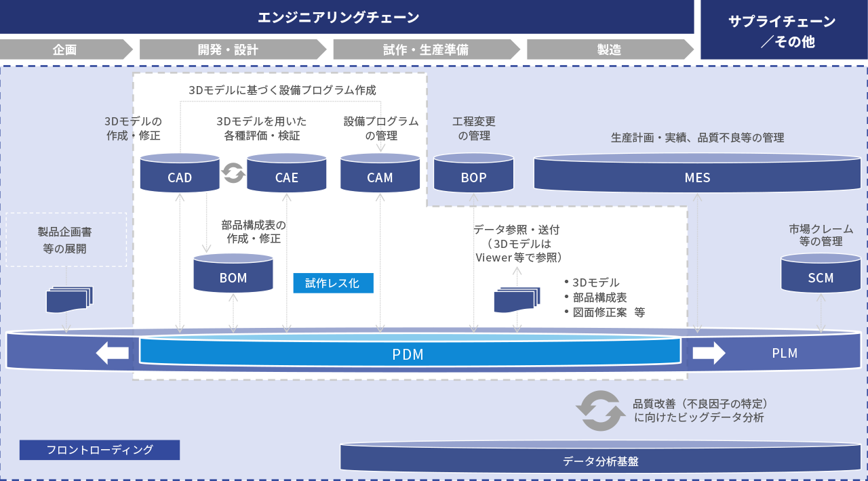
Task: Click the sync arrows between CAD and CAE
Action: pyautogui.click(x=233, y=173)
